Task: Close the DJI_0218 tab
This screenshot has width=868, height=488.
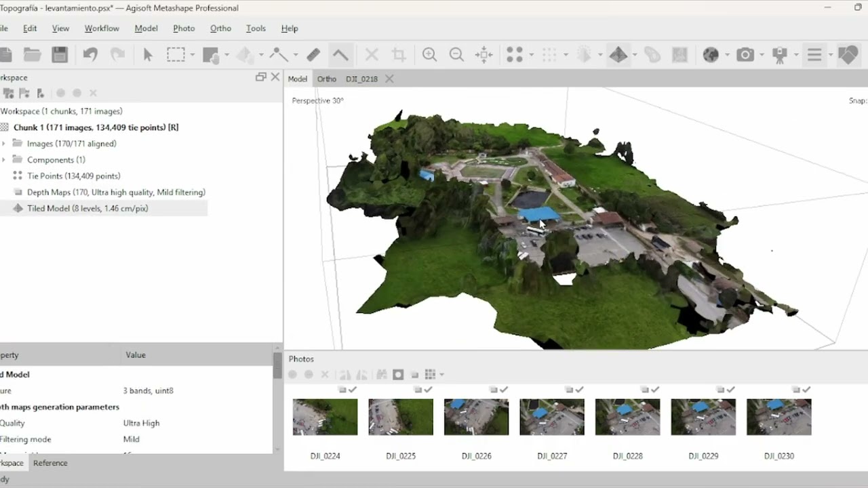Action: 389,79
